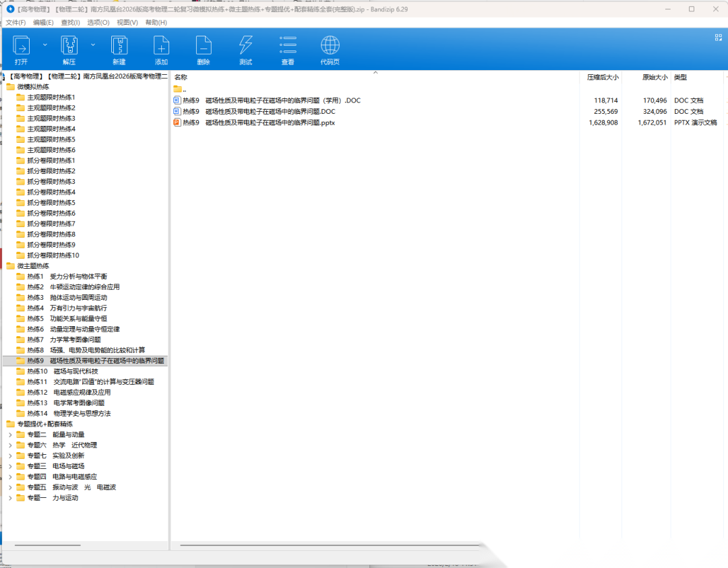This screenshot has height=568, width=728.
Task: Click the 测试 (Test) lightning icon
Action: click(245, 46)
